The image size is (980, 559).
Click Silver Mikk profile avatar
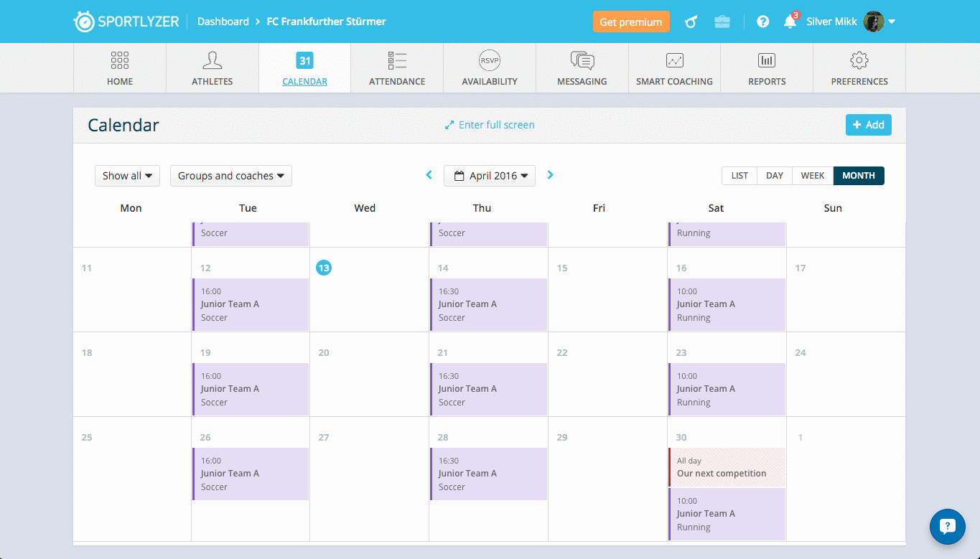(x=874, y=22)
